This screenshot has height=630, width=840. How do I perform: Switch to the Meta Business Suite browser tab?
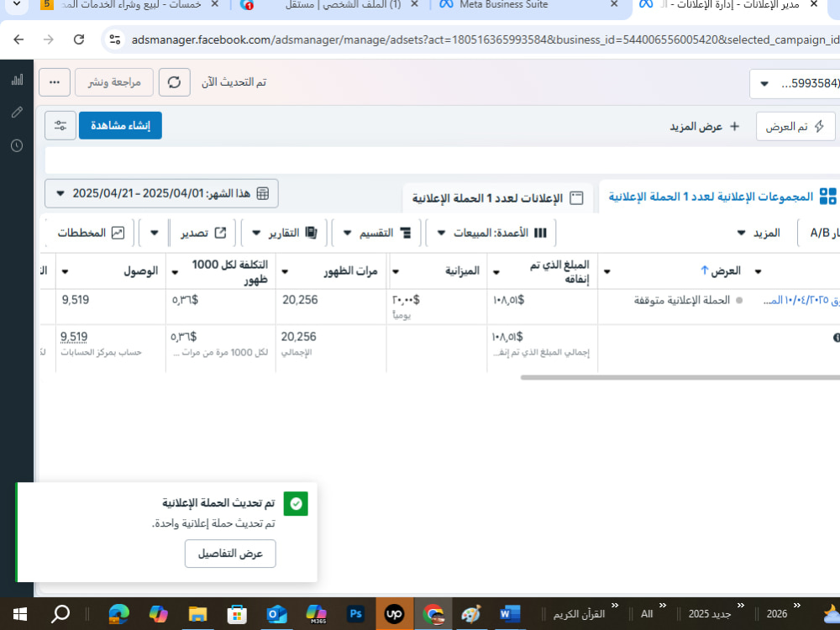pos(528,5)
